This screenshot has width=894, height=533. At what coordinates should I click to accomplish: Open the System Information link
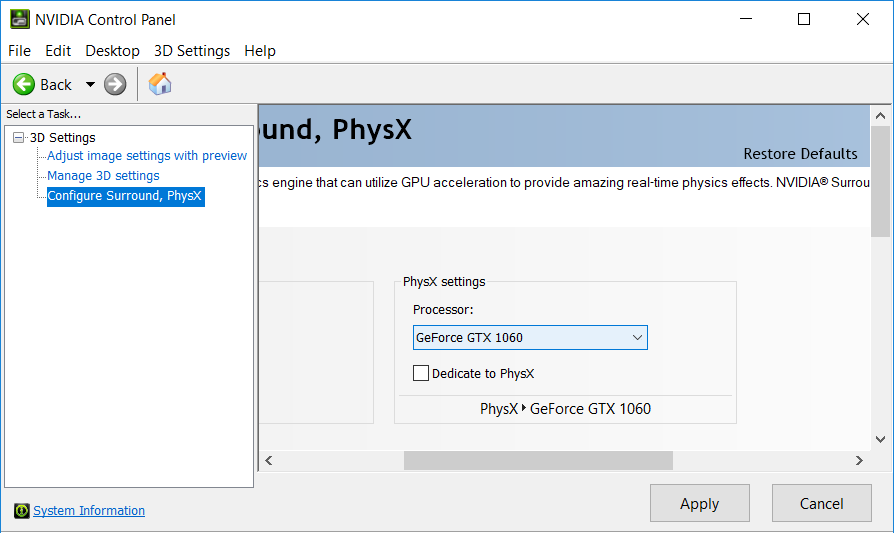pyautogui.click(x=89, y=511)
